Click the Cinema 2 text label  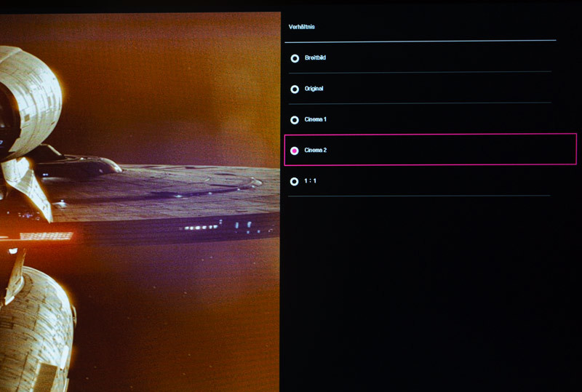316,151
